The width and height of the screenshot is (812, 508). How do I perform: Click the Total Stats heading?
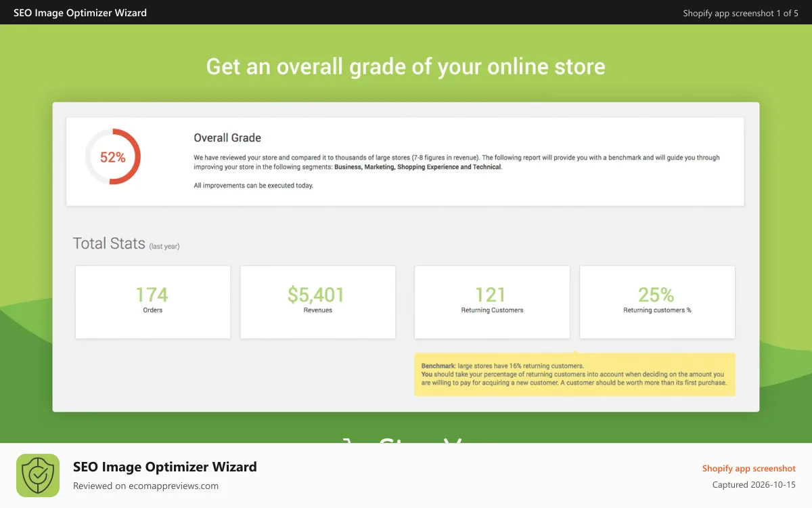click(109, 243)
